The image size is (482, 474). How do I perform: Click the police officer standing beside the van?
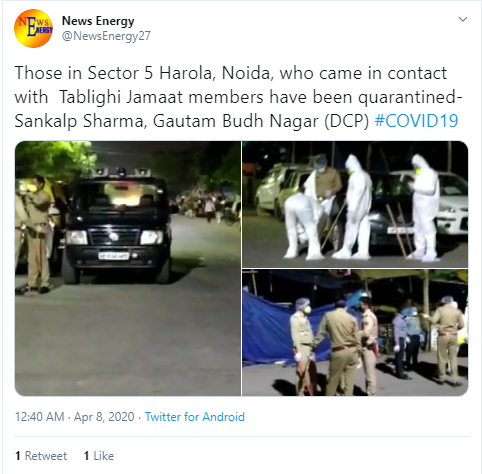pos(37,235)
